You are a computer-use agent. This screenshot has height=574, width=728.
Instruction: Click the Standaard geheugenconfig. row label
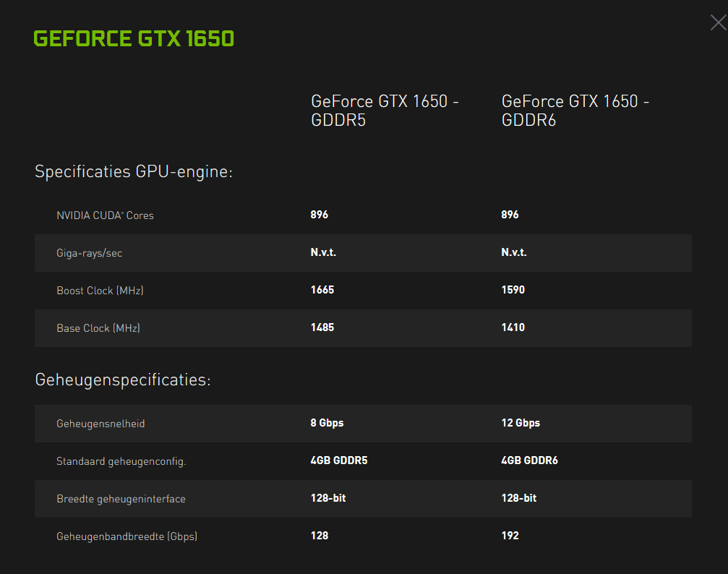tap(121, 461)
